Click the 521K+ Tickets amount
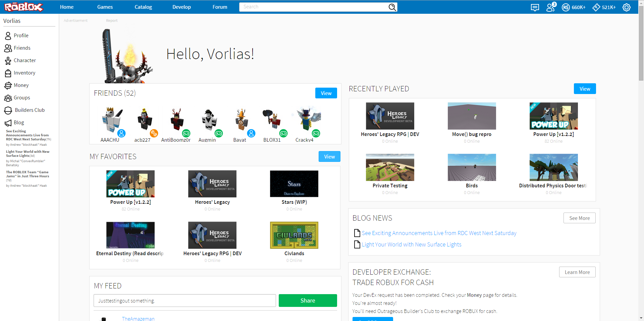Screen dimensions: 644x321 (609, 7)
